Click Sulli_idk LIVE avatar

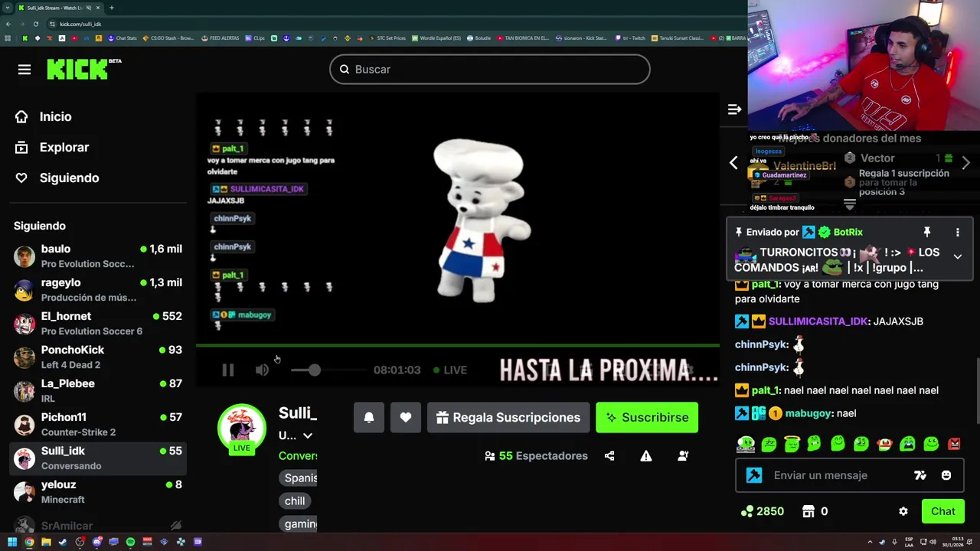coord(242,429)
